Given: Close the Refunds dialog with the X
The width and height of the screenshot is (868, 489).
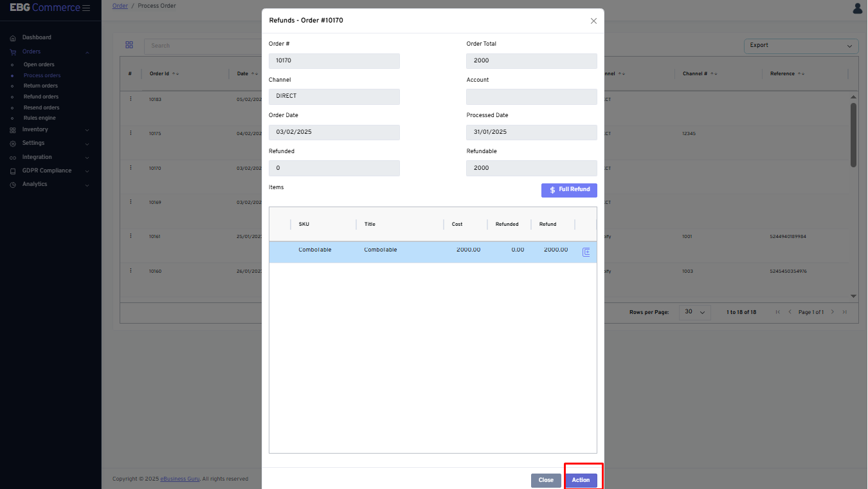Looking at the screenshot, I should (593, 21).
